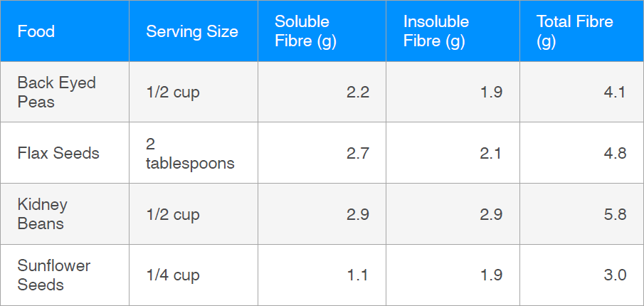This screenshot has height=306, width=644.
Task: Click the Soluble Fibre (g) header
Action: (322, 31)
